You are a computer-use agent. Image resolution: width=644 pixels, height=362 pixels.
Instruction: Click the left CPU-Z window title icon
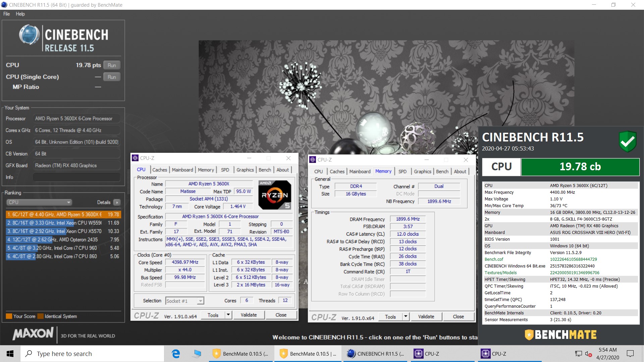[x=135, y=158]
